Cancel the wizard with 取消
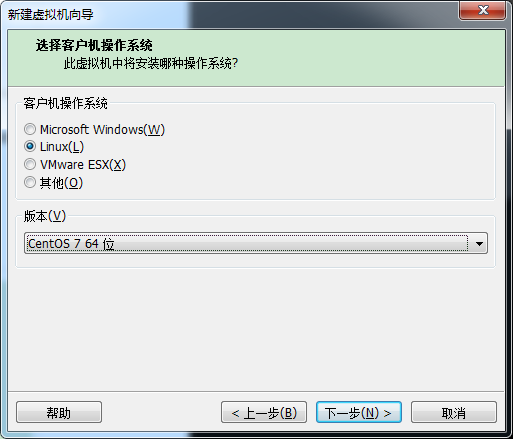The height and width of the screenshot is (439, 513). coord(454,413)
